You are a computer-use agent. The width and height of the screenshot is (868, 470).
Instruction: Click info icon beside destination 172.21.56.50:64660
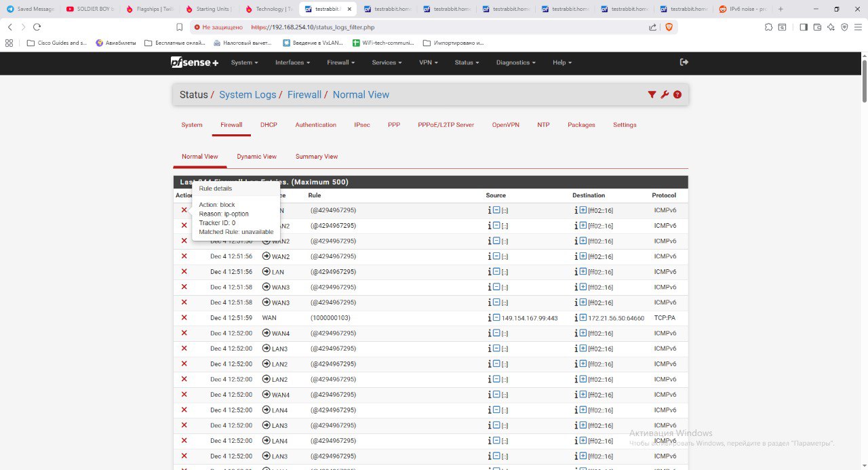[x=576, y=318]
